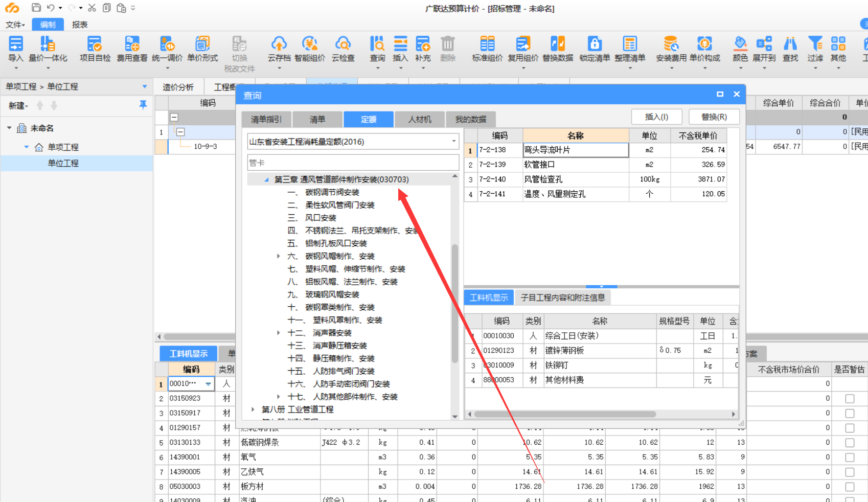Expand the 十二、消声器安装 node
Screen dimensions: 868x502
click(x=278, y=333)
